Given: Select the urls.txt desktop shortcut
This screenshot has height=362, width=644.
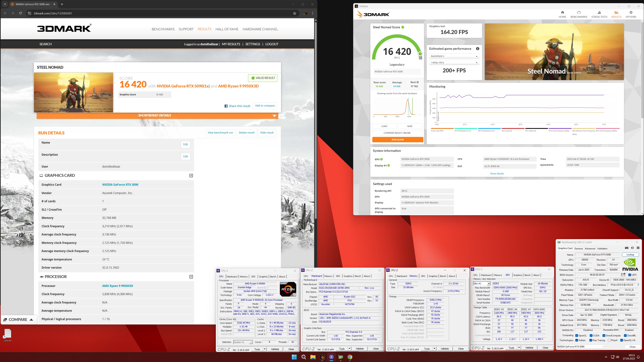Looking at the screenshot, I should (8, 336).
